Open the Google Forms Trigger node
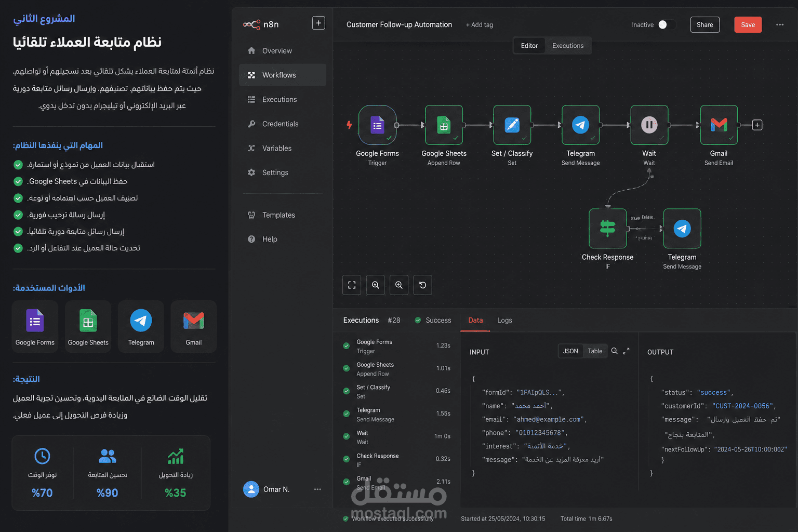 (x=377, y=125)
